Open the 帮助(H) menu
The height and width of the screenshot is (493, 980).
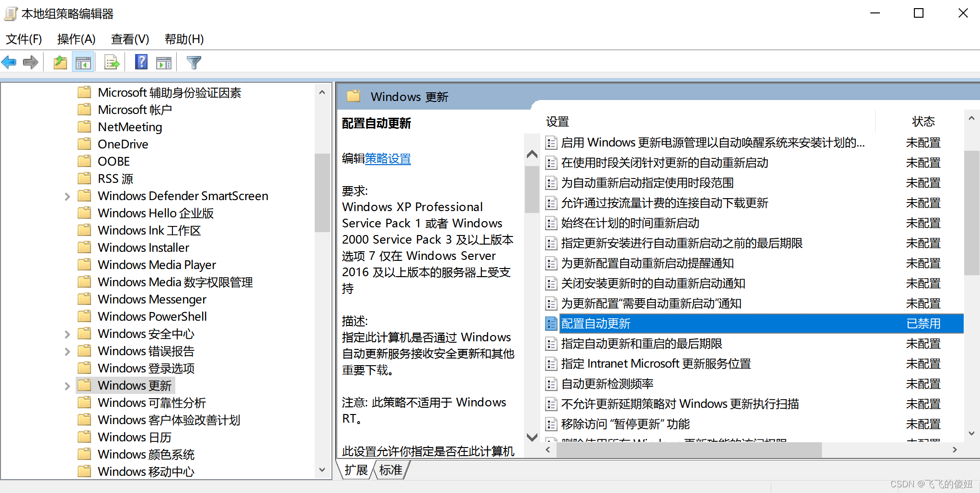184,39
